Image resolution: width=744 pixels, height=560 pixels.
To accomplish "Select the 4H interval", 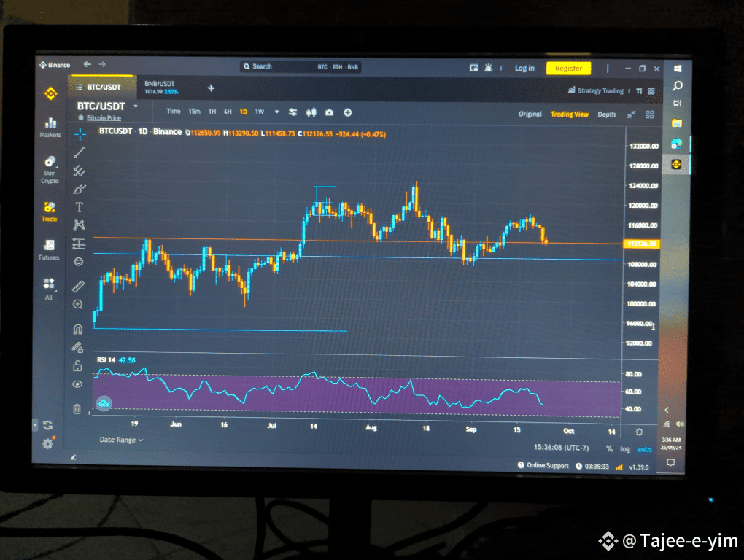I will coord(228,112).
